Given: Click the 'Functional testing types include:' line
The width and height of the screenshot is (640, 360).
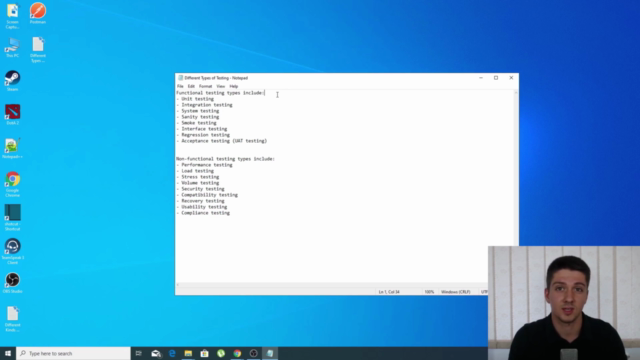Looking at the screenshot, I should click(x=220, y=93).
